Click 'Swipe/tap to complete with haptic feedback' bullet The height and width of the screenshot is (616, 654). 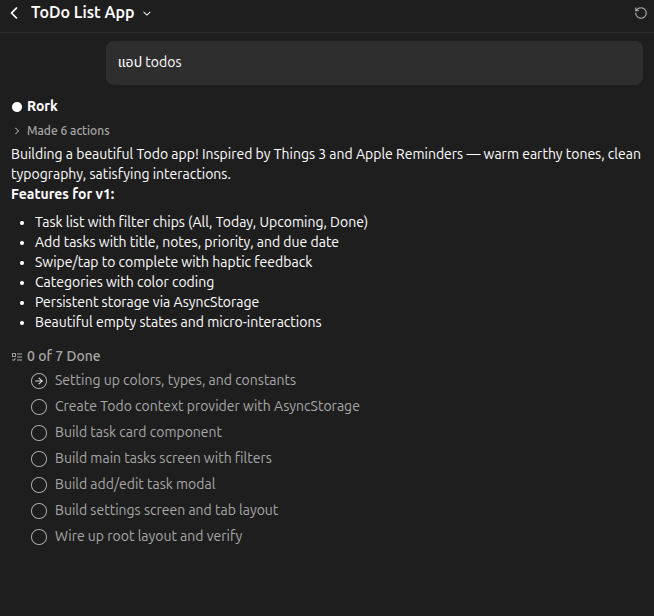click(174, 262)
